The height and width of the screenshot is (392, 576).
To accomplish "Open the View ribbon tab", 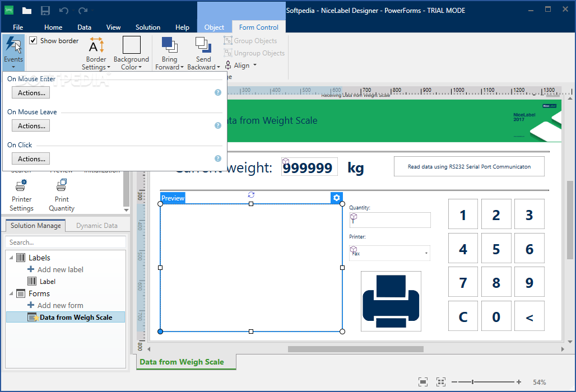I will tap(113, 27).
